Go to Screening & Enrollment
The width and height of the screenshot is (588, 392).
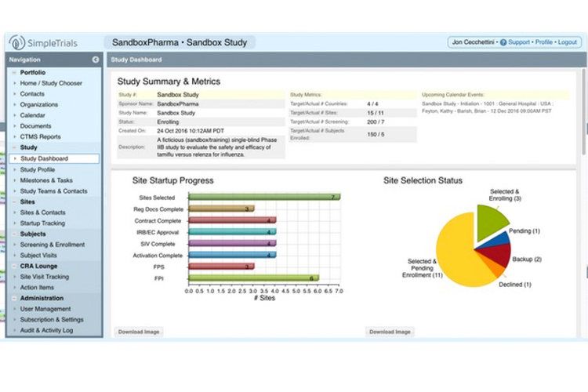(x=53, y=245)
